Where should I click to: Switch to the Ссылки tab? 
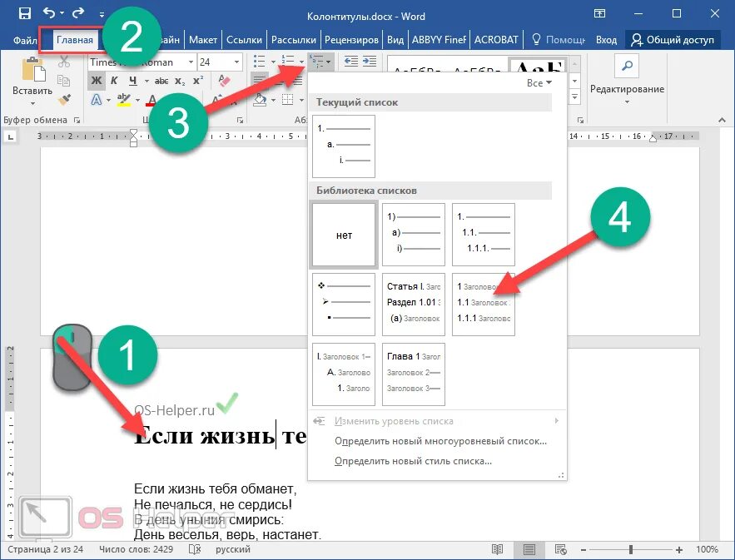pos(244,40)
